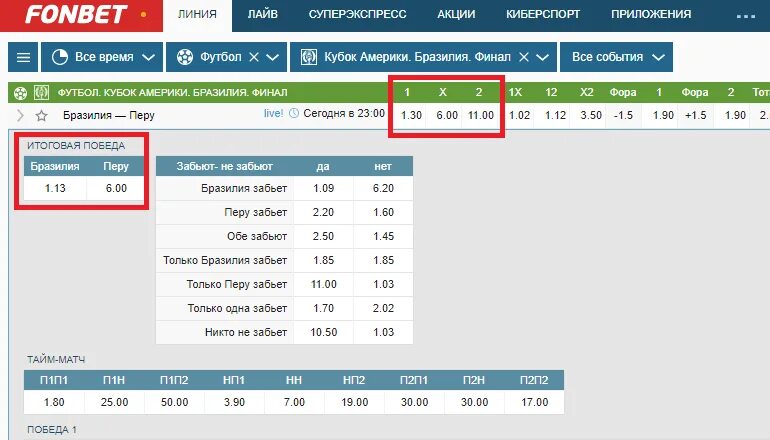Click the Copa America tournament emblem in filter

(308, 57)
